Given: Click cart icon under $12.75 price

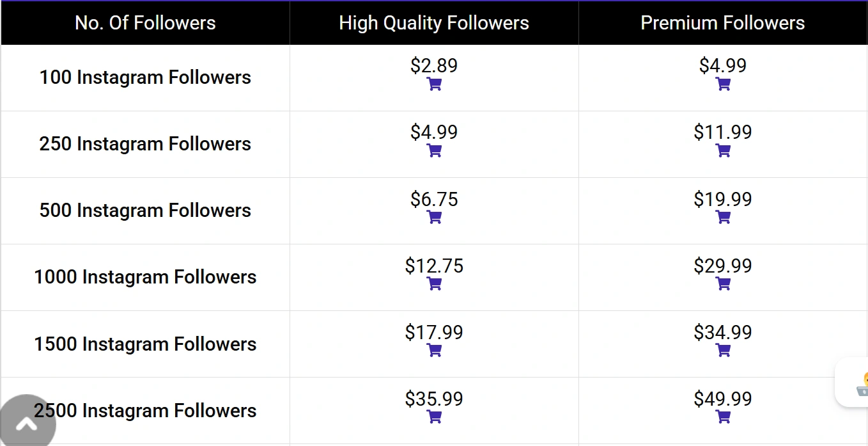Looking at the screenshot, I should click(434, 283).
